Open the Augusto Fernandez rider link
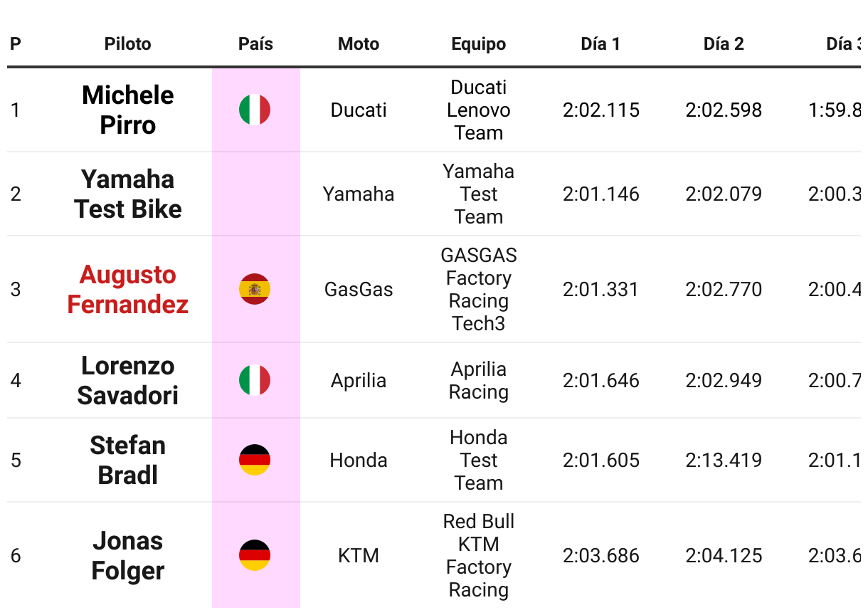This screenshot has height=615, width=868. tap(128, 289)
